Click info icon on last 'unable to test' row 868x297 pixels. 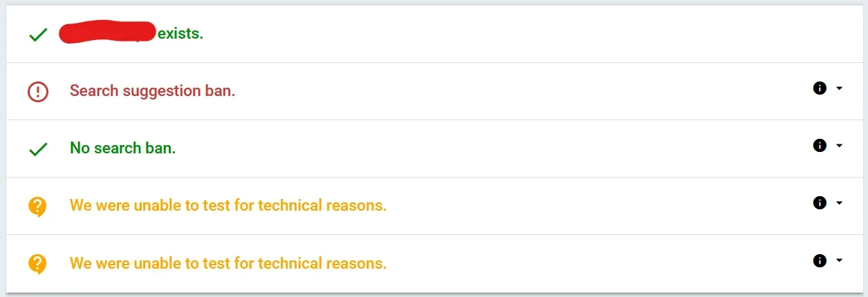[820, 260]
